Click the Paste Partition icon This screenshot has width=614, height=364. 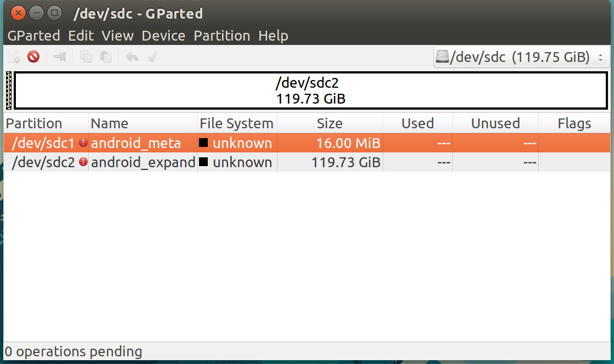[105, 56]
